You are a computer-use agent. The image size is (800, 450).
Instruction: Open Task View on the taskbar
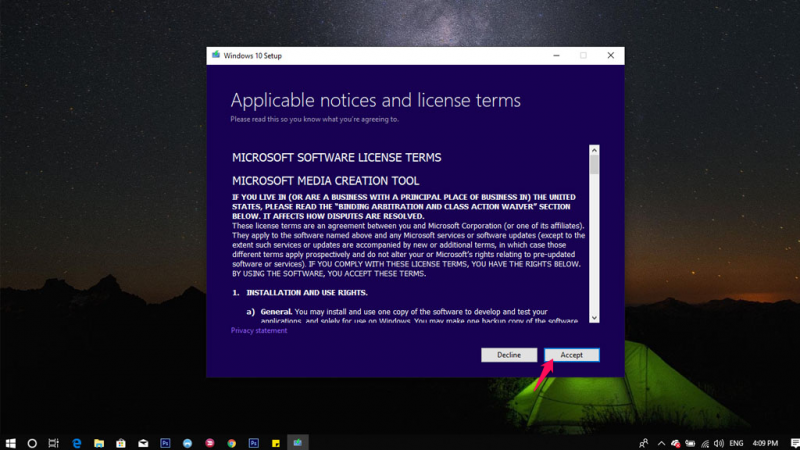[54, 442]
